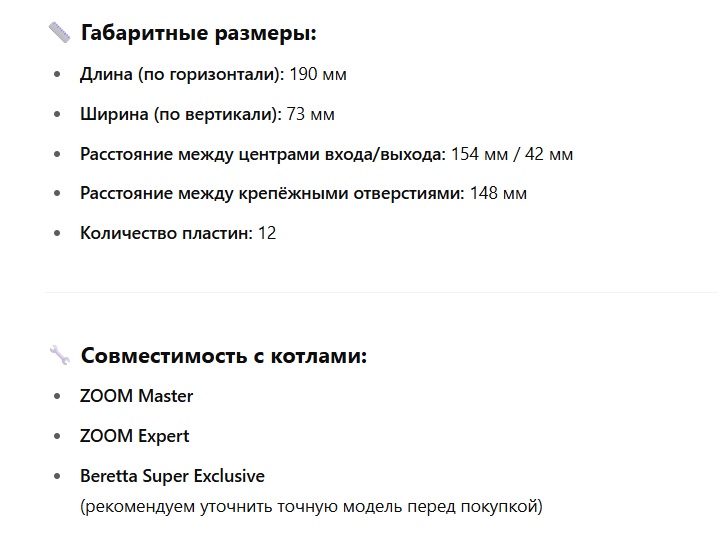The width and height of the screenshot is (718, 539).
Task: Click the horizontal divider line between sections
Action: (381, 292)
